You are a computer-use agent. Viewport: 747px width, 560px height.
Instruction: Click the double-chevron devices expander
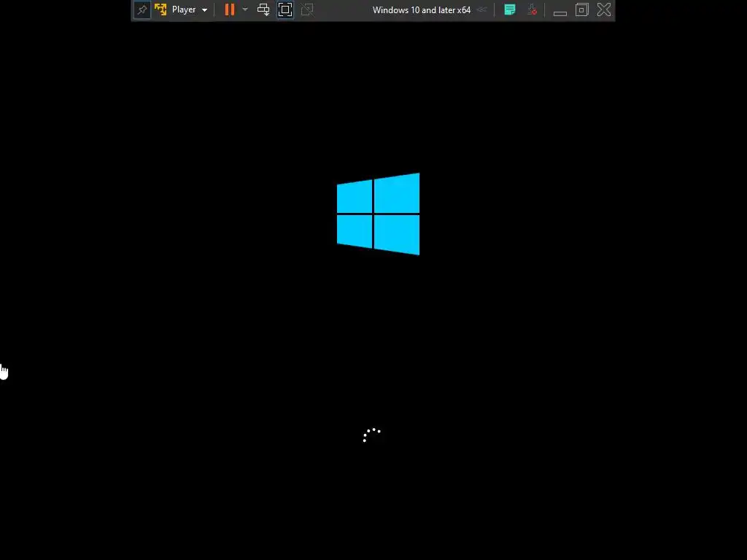(481, 9)
